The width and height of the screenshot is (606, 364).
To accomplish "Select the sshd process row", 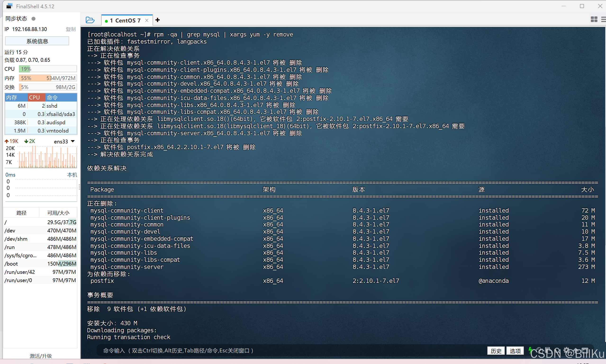I will pyautogui.click(x=41, y=106).
